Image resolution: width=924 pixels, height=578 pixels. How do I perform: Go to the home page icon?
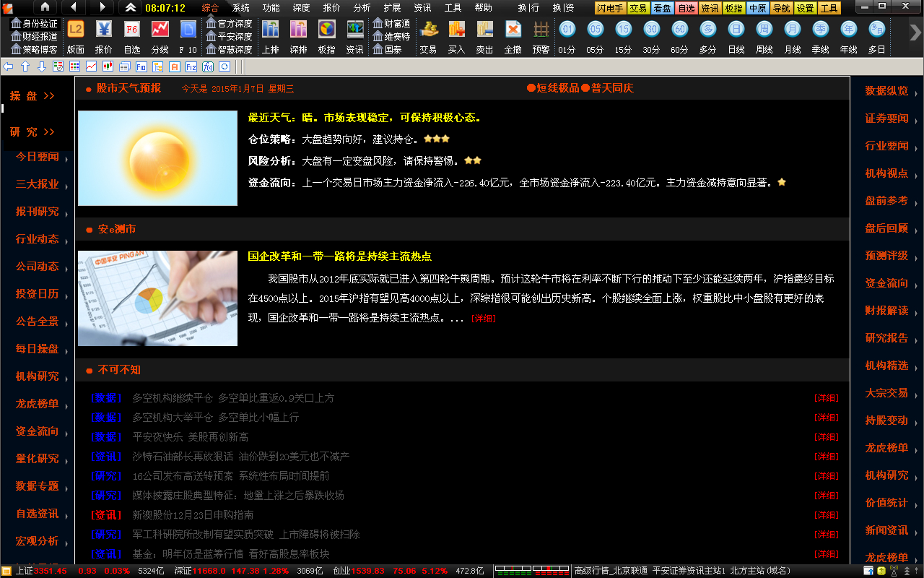coord(45,7)
